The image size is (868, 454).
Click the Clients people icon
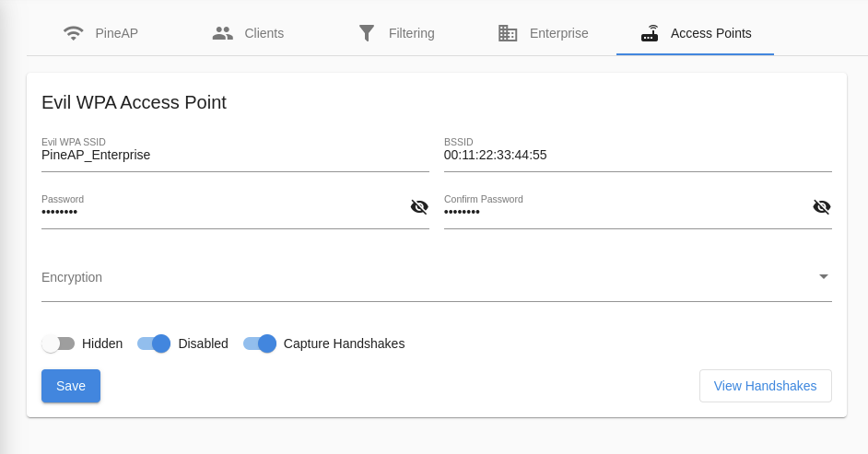pyautogui.click(x=223, y=33)
